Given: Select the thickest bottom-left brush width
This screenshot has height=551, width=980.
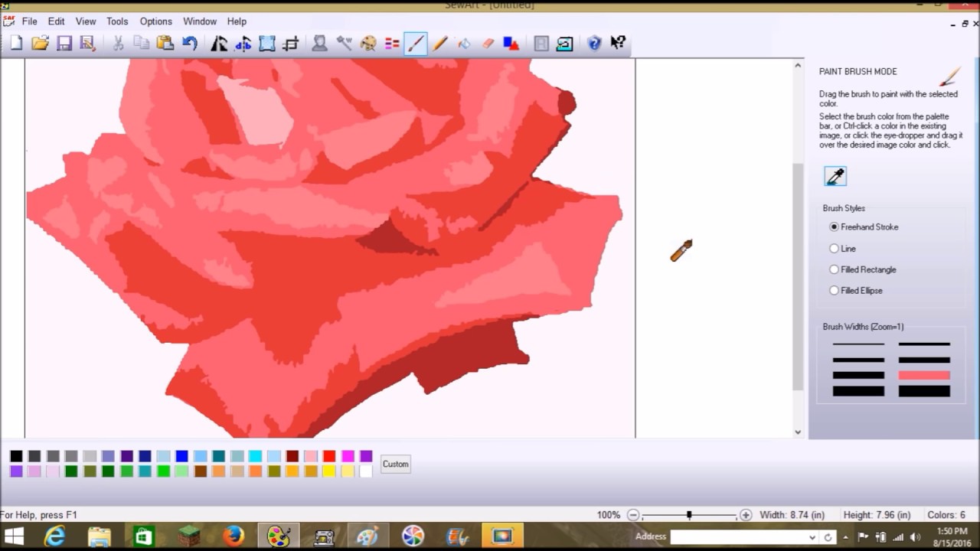Looking at the screenshot, I should 858,391.
